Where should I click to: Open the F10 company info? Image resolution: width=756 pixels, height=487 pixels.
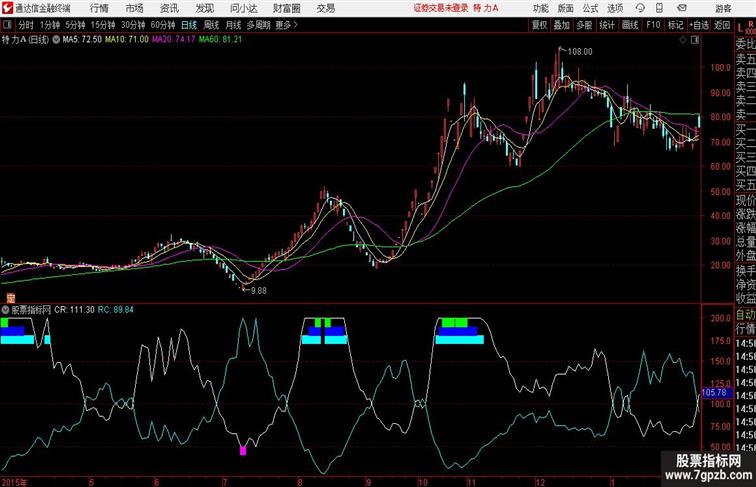653,25
